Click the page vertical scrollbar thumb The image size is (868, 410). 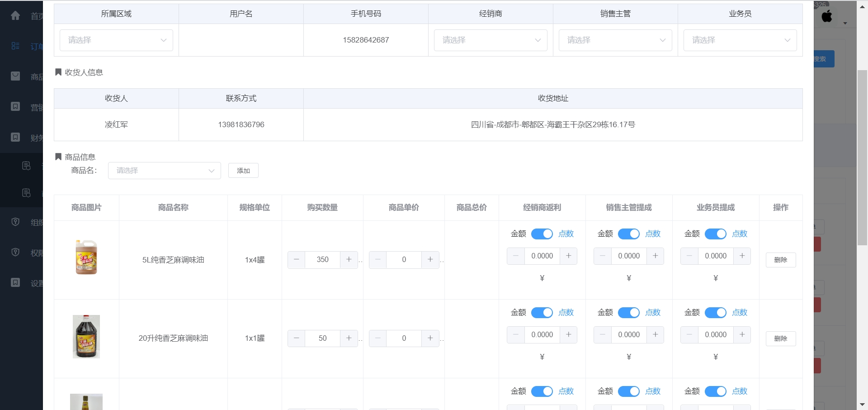tap(863, 157)
